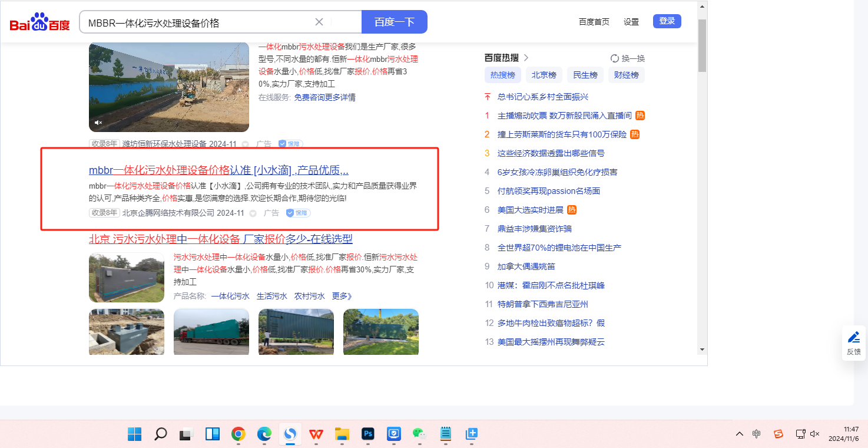Expand the hidden system tray icons chevron
868x448 pixels.
tap(740, 434)
